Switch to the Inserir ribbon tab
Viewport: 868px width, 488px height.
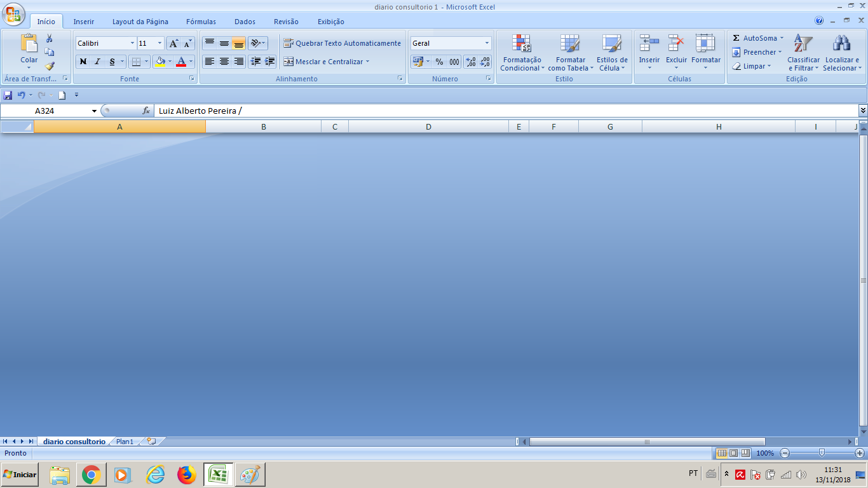pyautogui.click(x=84, y=22)
